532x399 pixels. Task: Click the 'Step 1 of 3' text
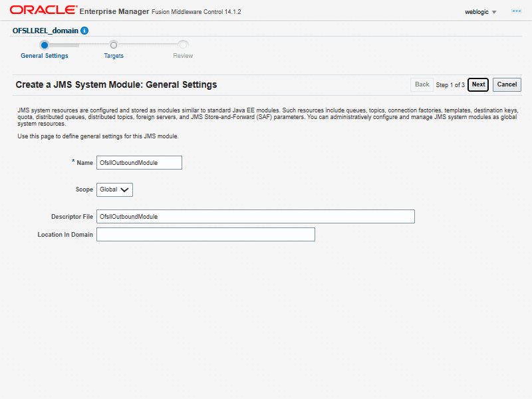[x=450, y=85]
